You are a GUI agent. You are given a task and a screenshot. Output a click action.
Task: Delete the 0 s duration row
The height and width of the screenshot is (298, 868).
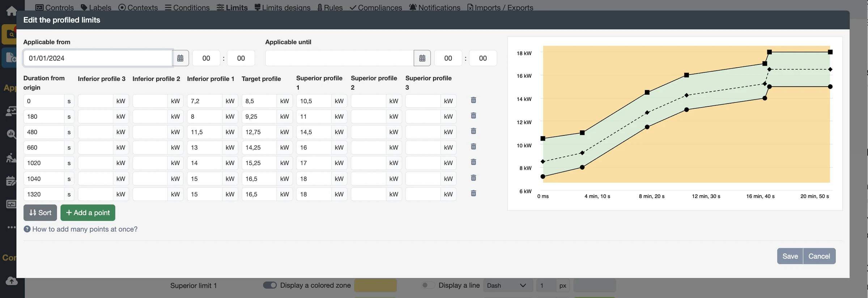coord(473,100)
